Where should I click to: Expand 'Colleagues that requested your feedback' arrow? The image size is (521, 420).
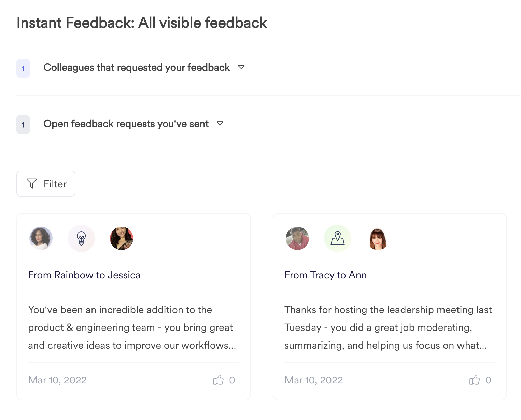[x=241, y=67]
